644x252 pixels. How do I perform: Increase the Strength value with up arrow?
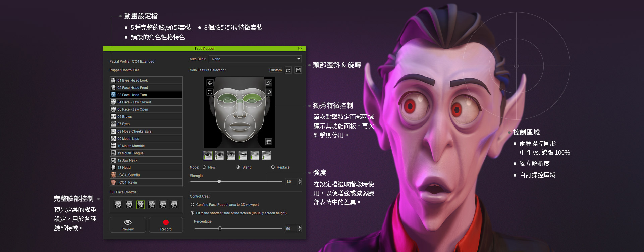(x=300, y=180)
